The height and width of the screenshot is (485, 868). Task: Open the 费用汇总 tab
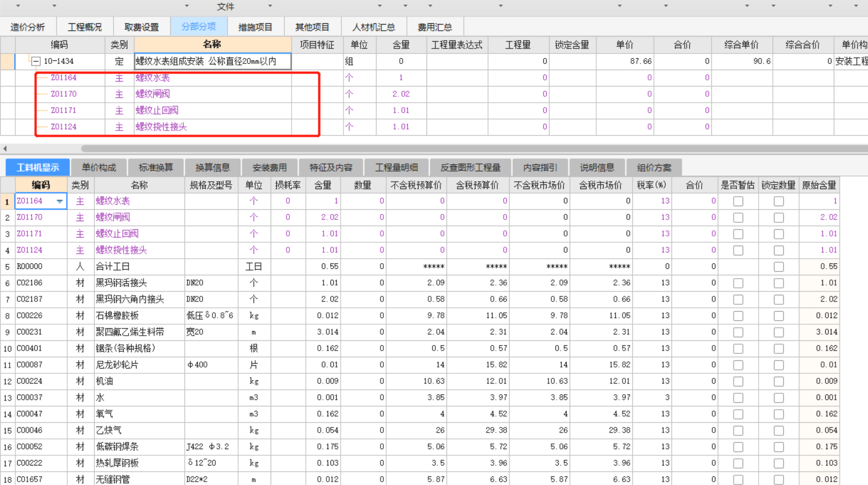435,27
